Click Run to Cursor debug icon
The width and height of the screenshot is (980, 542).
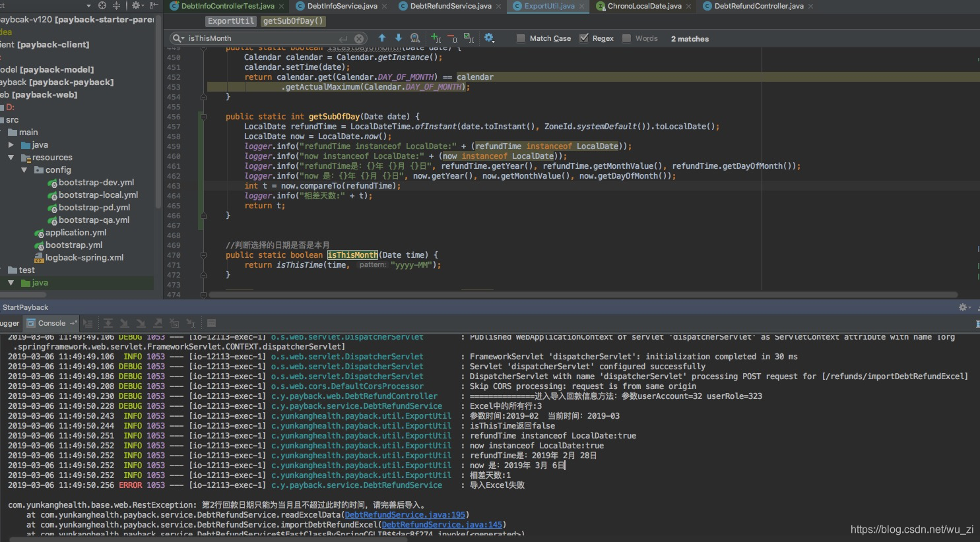191,323
